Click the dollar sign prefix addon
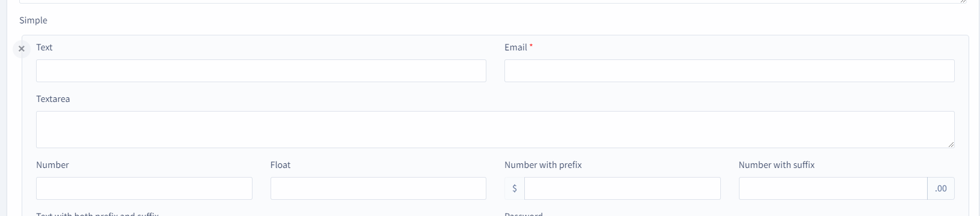Screen dimensions: 980x216 pyautogui.click(x=515, y=188)
